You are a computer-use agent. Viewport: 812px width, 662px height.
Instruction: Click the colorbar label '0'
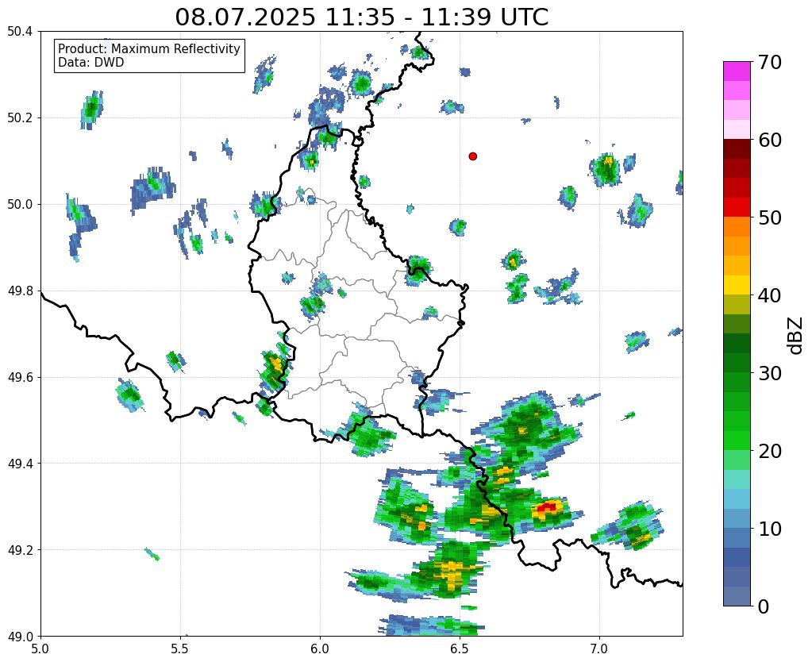point(764,606)
